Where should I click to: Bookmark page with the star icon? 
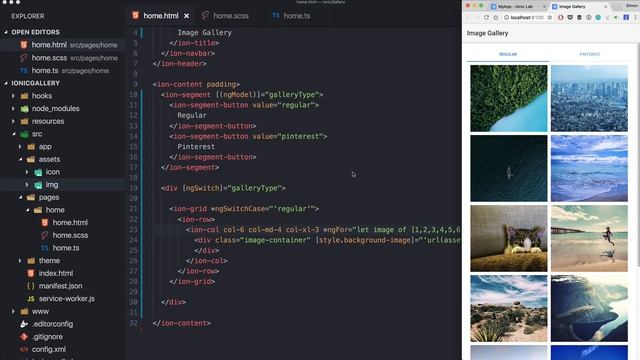[x=549, y=18]
